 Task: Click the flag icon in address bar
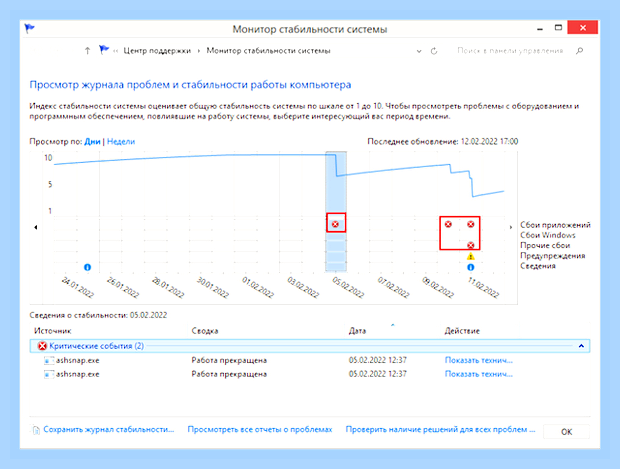104,50
